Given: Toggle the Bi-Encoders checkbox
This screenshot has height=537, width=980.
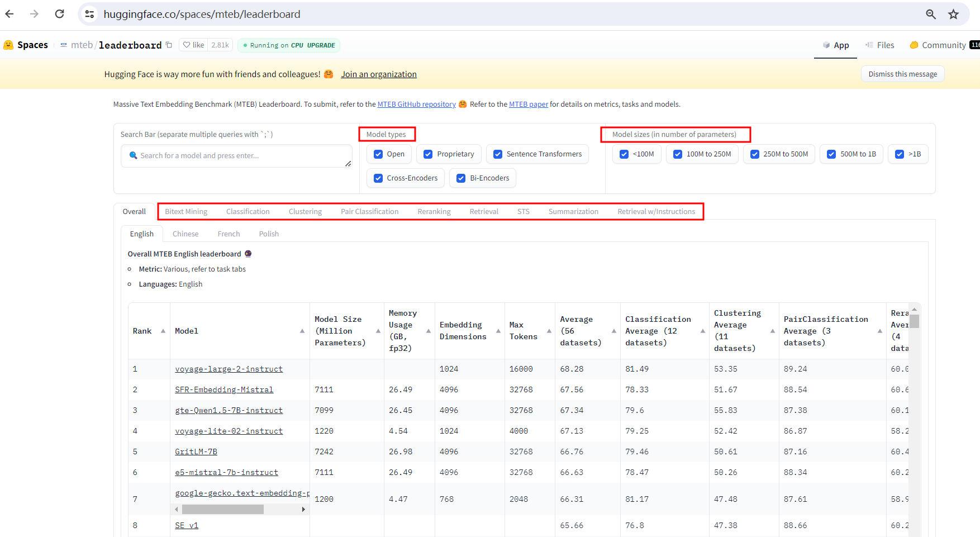Looking at the screenshot, I should pyautogui.click(x=461, y=178).
